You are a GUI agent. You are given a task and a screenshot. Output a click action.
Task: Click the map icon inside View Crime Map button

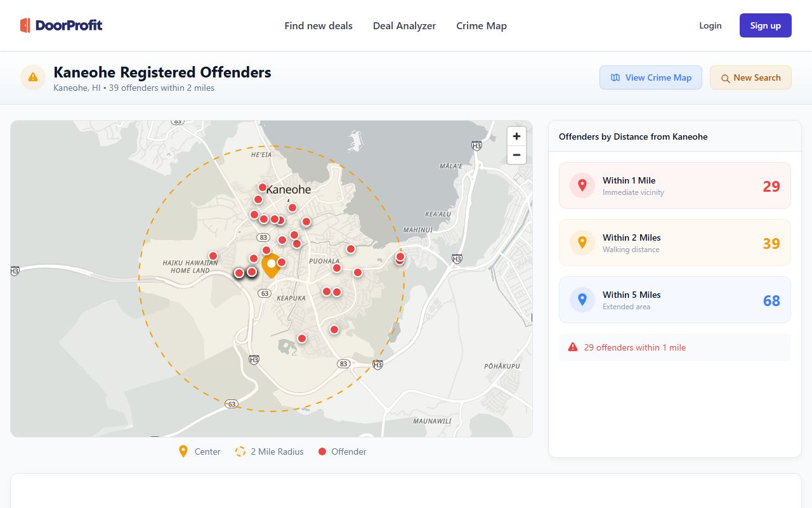click(x=615, y=77)
